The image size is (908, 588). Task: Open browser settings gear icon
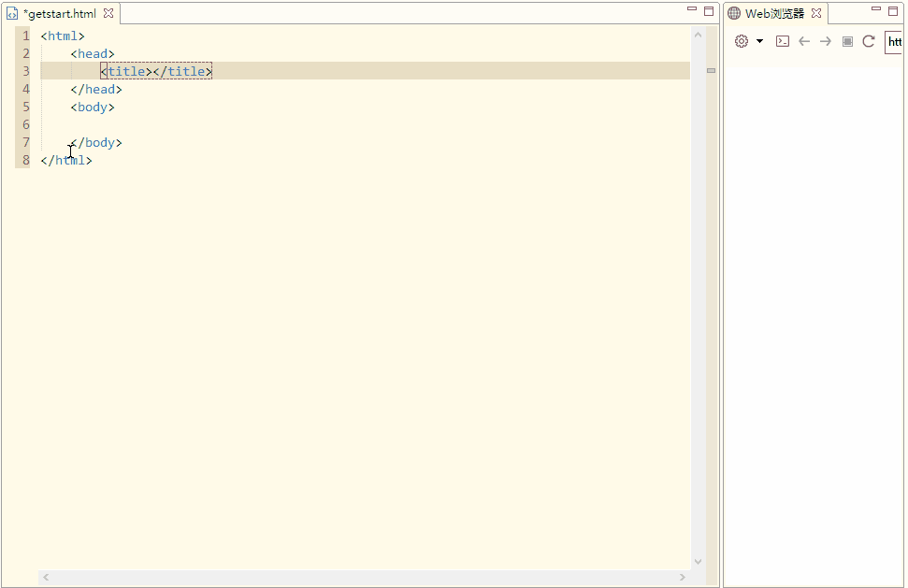click(742, 41)
